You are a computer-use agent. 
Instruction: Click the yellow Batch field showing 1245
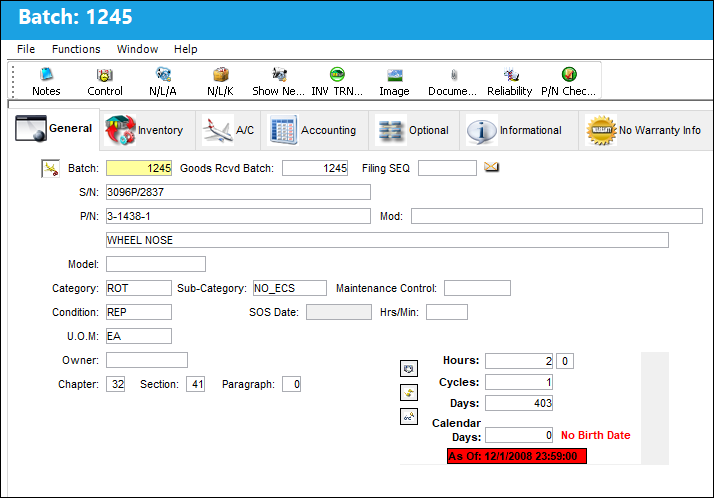[x=139, y=168]
